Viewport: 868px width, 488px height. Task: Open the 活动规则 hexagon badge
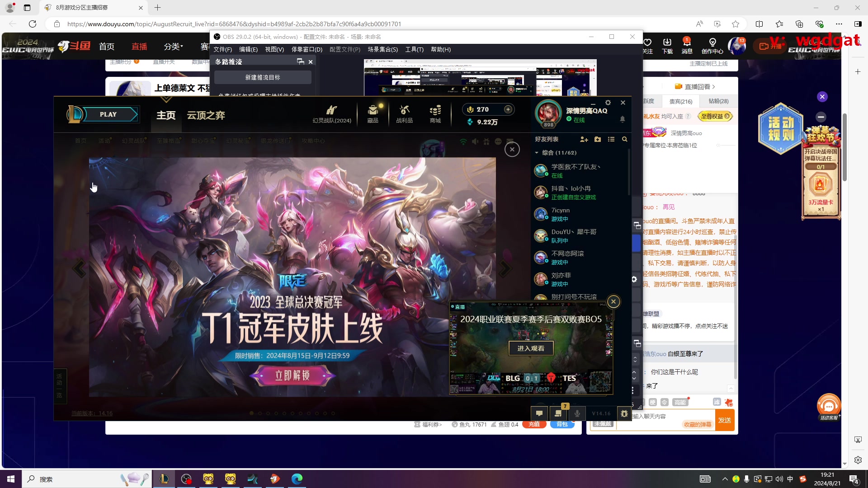pyautogui.click(x=781, y=129)
